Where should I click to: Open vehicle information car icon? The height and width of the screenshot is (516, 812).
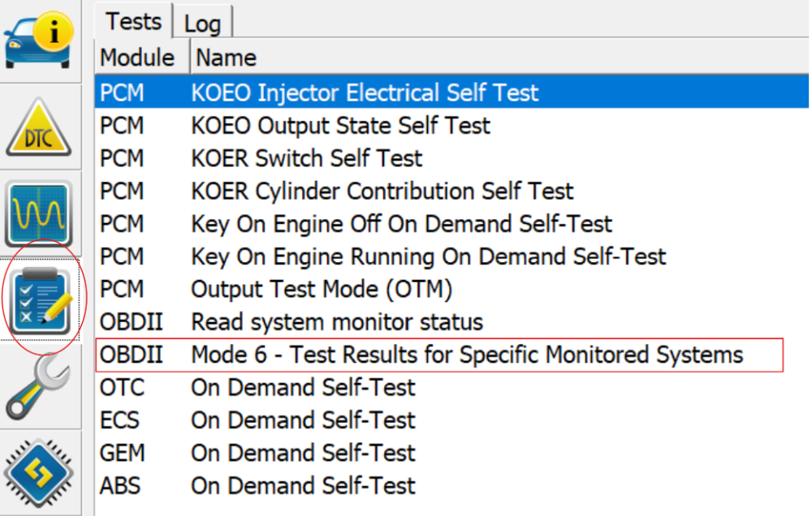pos(39,41)
